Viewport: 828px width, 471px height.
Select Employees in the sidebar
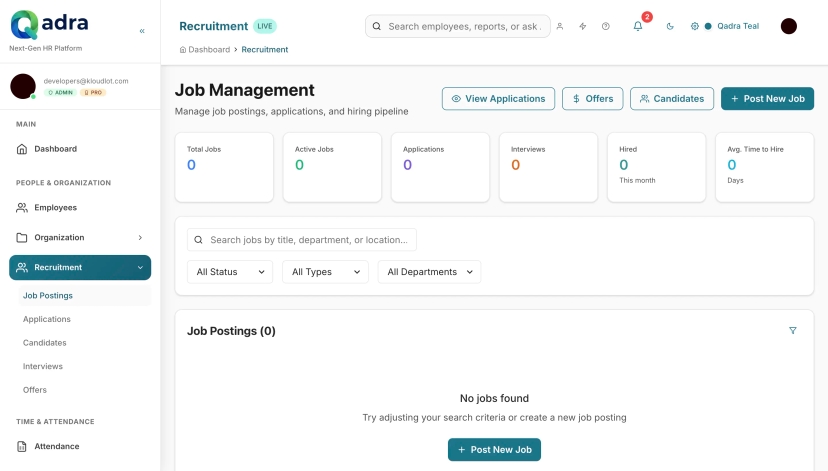[55, 208]
